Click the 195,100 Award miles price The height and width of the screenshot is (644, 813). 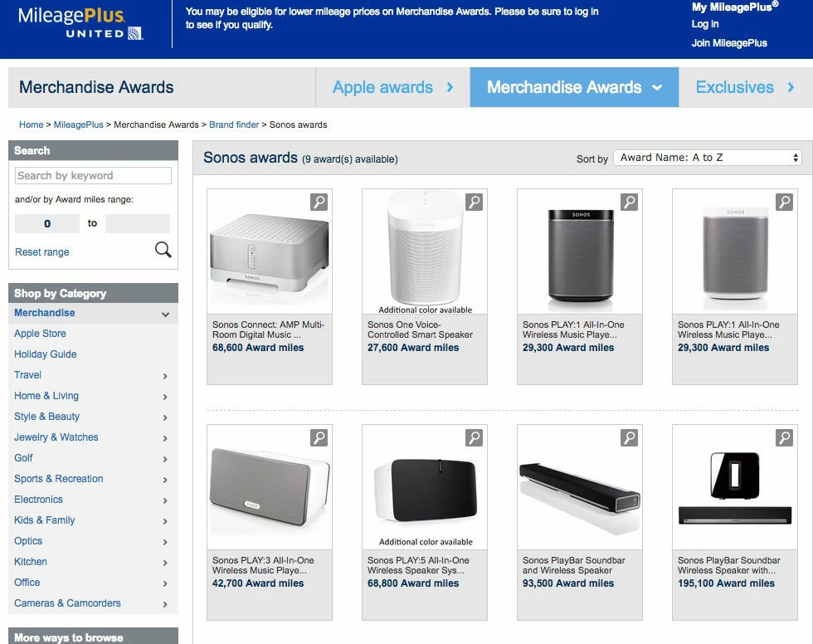pyautogui.click(x=726, y=583)
